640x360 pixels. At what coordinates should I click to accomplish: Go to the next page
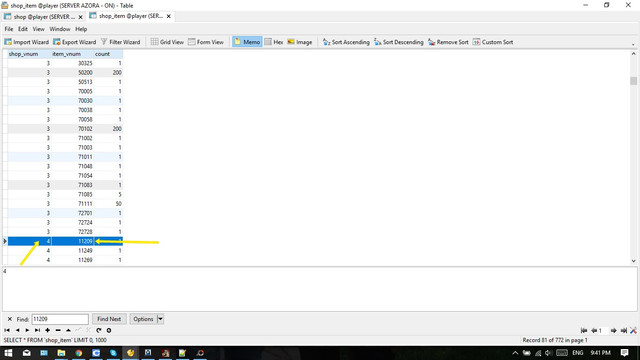[x=613, y=331]
